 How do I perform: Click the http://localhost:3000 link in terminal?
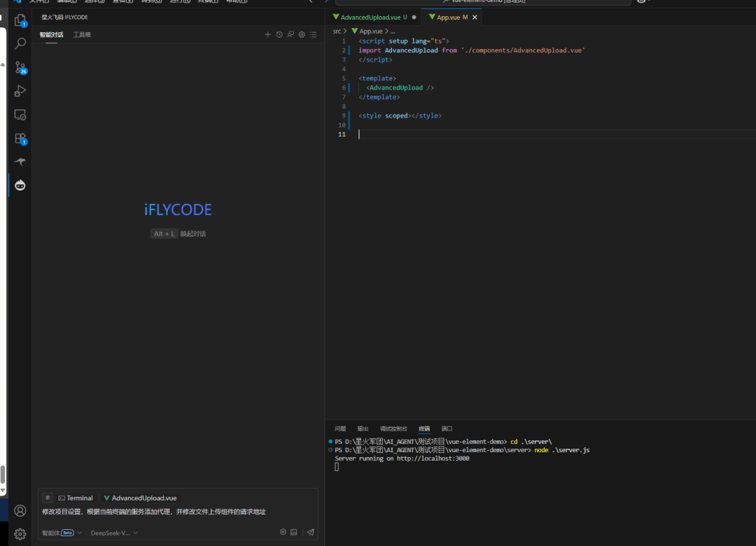click(x=433, y=458)
